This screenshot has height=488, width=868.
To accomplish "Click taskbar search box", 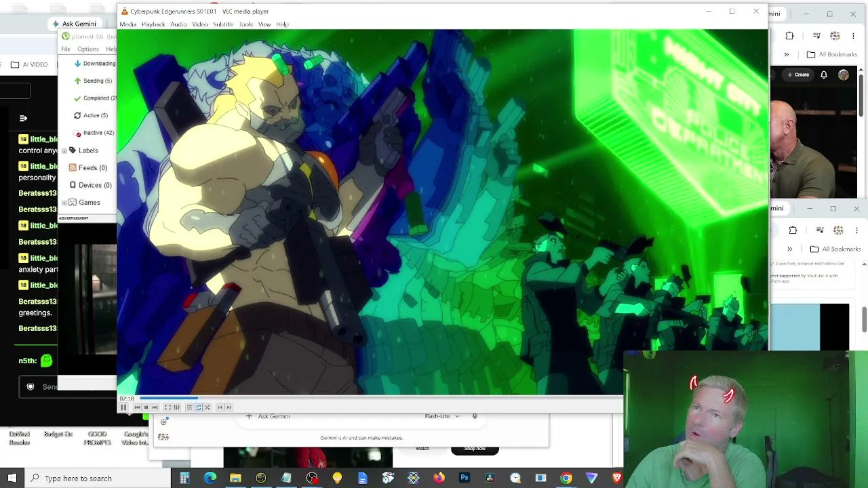I will (98, 479).
